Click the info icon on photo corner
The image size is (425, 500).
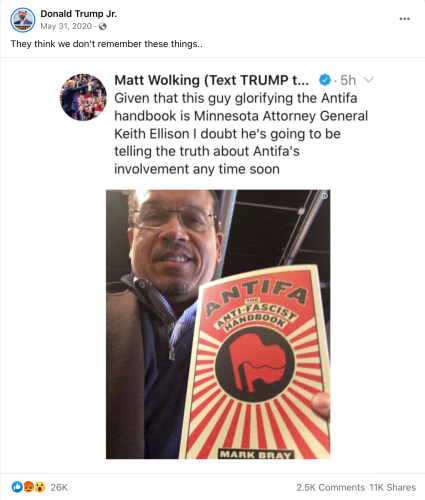[324, 196]
